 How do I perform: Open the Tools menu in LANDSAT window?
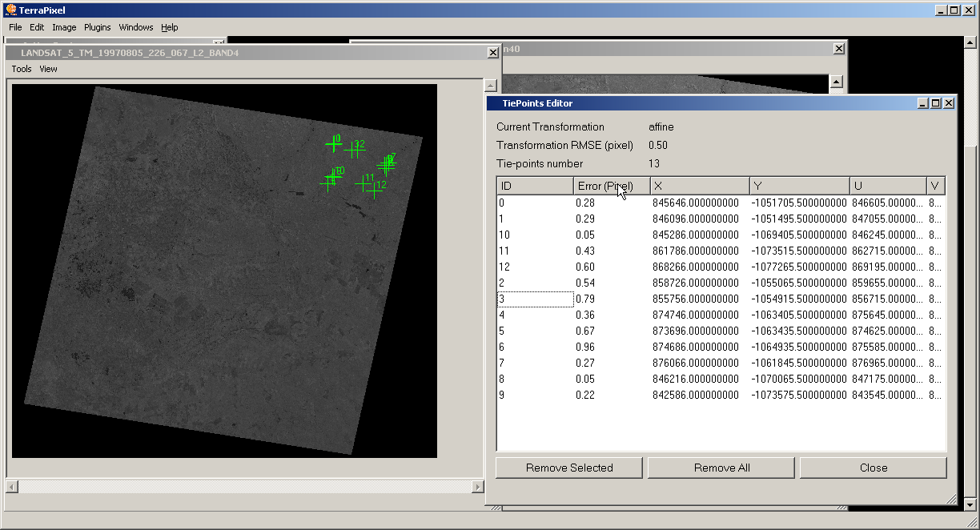pos(22,69)
